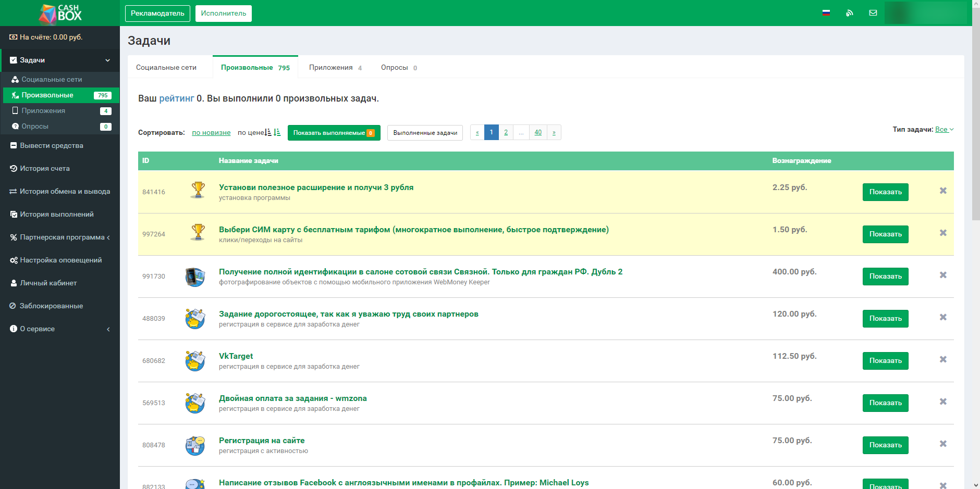Switch to Произвольные 795 tab
This screenshot has height=489, width=980.
tap(255, 67)
